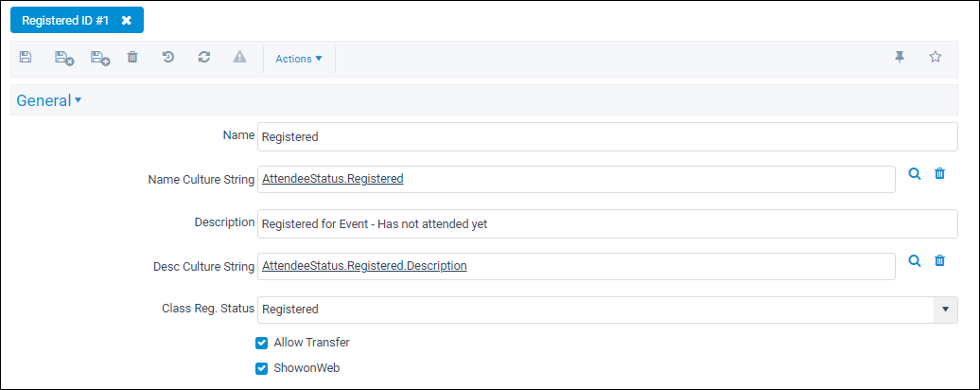
Task: Clear Desc Culture String with its trash icon
Action: 939,260
